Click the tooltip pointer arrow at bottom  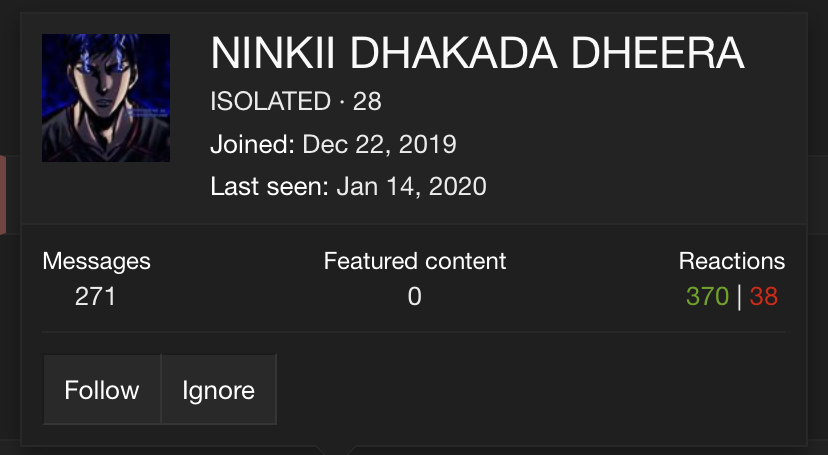point(336,450)
